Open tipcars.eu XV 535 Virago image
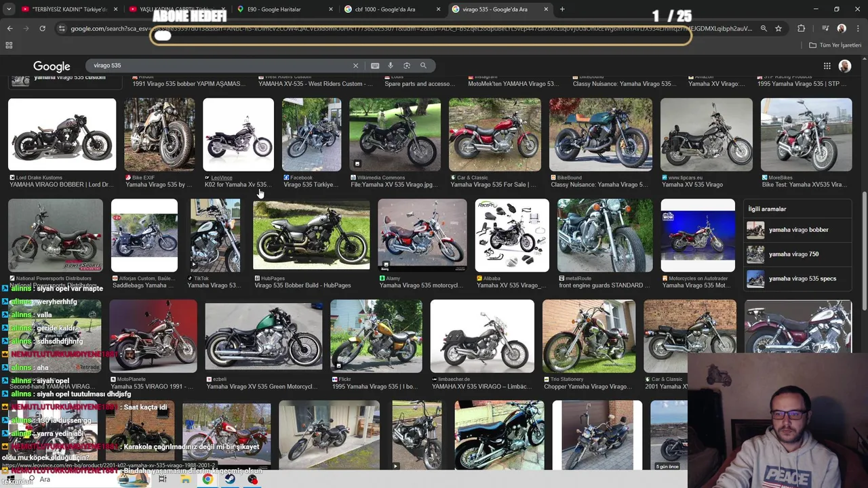Viewport: 868px width, 488px height. point(707,134)
